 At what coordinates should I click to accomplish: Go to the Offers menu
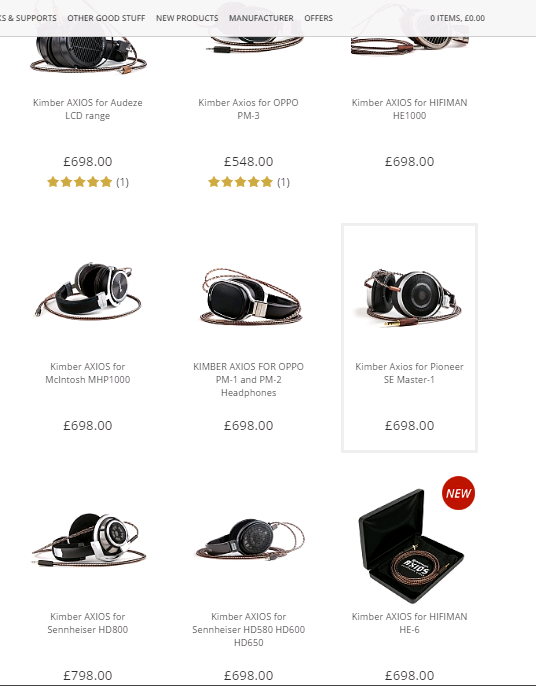click(x=319, y=18)
